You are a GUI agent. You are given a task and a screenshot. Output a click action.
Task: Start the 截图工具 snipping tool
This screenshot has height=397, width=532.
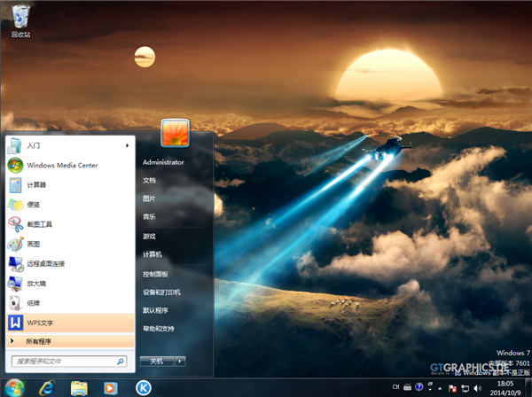point(39,224)
